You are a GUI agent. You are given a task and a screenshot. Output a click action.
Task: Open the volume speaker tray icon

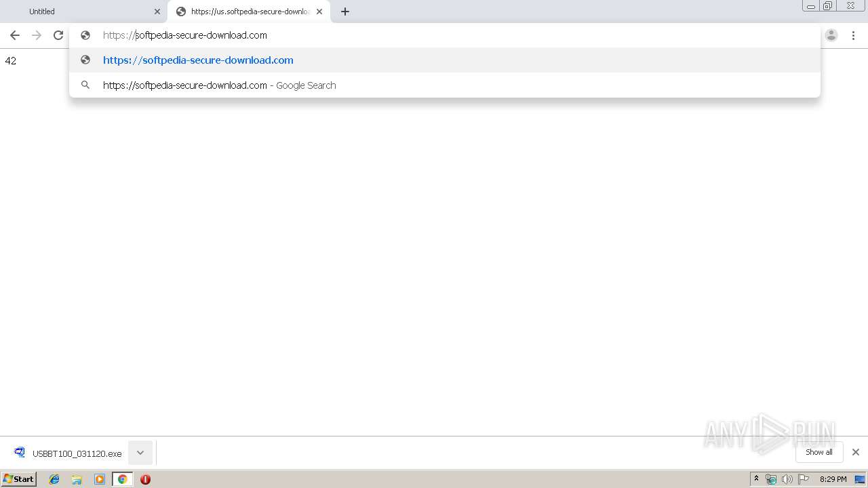click(787, 479)
